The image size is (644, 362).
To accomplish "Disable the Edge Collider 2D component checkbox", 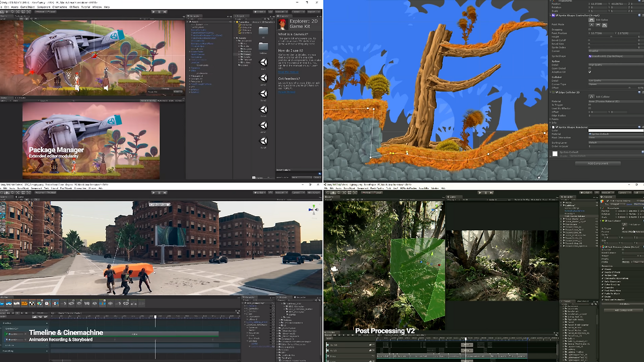I will (x=556, y=92).
